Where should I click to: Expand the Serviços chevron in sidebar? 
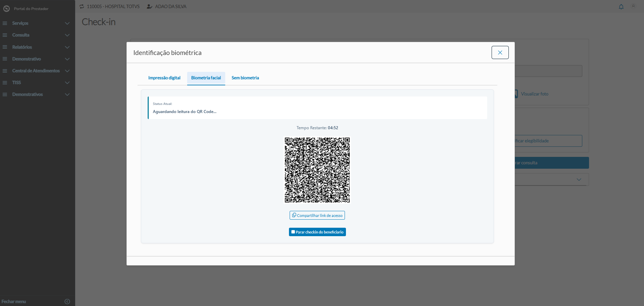coord(67,23)
